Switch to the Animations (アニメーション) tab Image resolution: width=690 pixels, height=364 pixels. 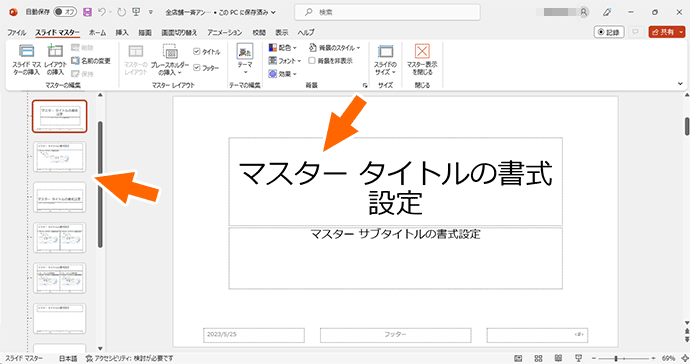click(x=224, y=33)
